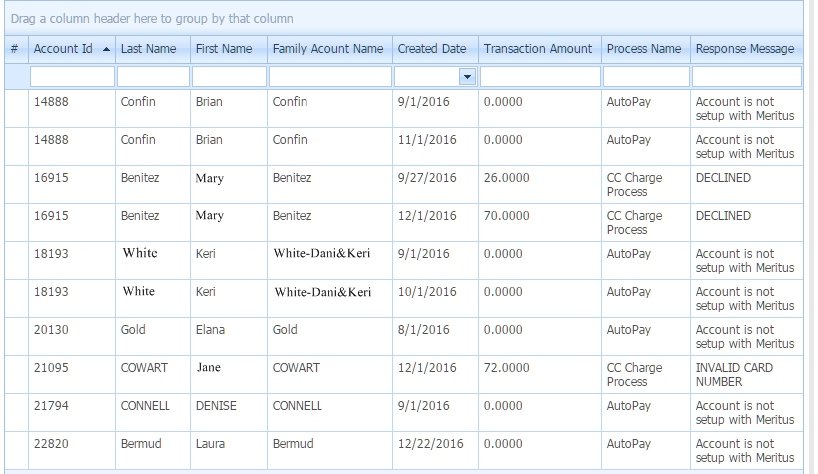Click Account Id 20130 cell
This screenshot has height=474, width=818.
[x=72, y=337]
